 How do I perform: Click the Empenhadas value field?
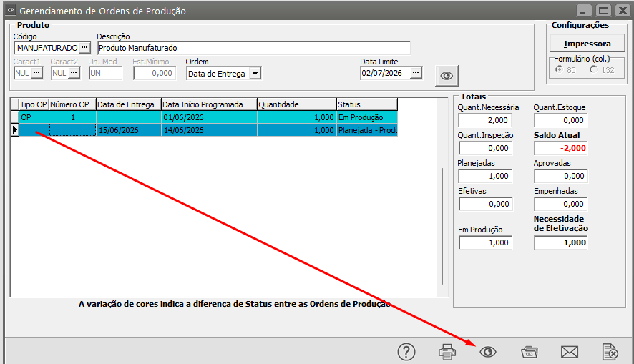[x=561, y=204]
